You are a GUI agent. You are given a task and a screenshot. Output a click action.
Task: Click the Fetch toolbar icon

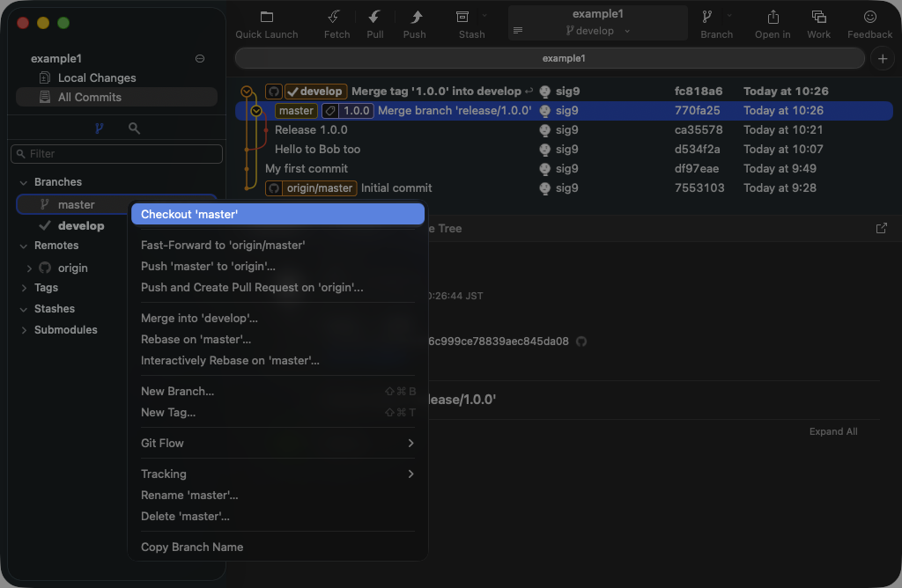point(334,17)
